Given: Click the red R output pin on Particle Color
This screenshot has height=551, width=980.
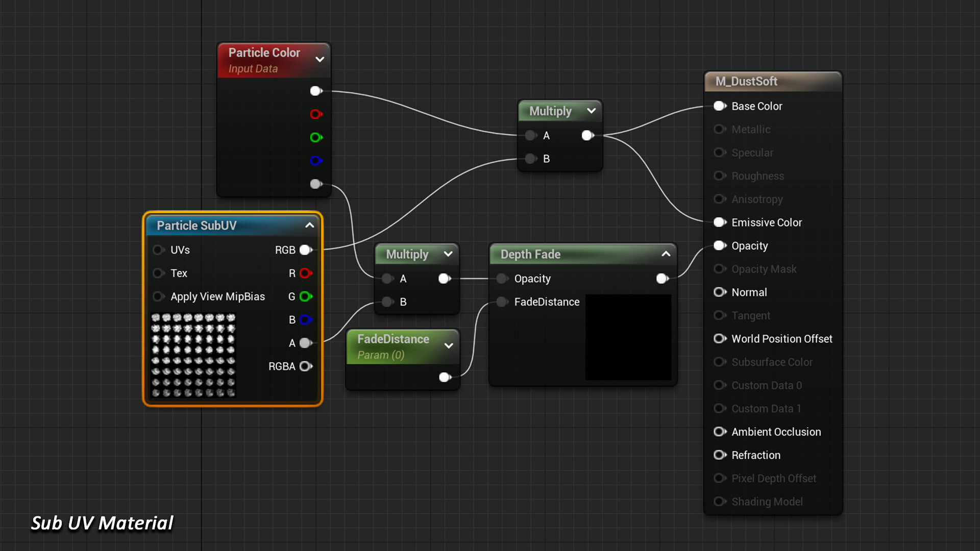Looking at the screenshot, I should [x=316, y=114].
